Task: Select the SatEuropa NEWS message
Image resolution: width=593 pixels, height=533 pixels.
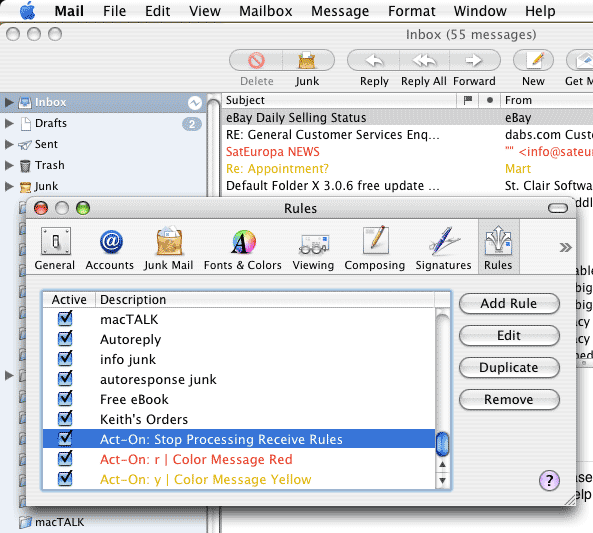Action: [x=407, y=152]
